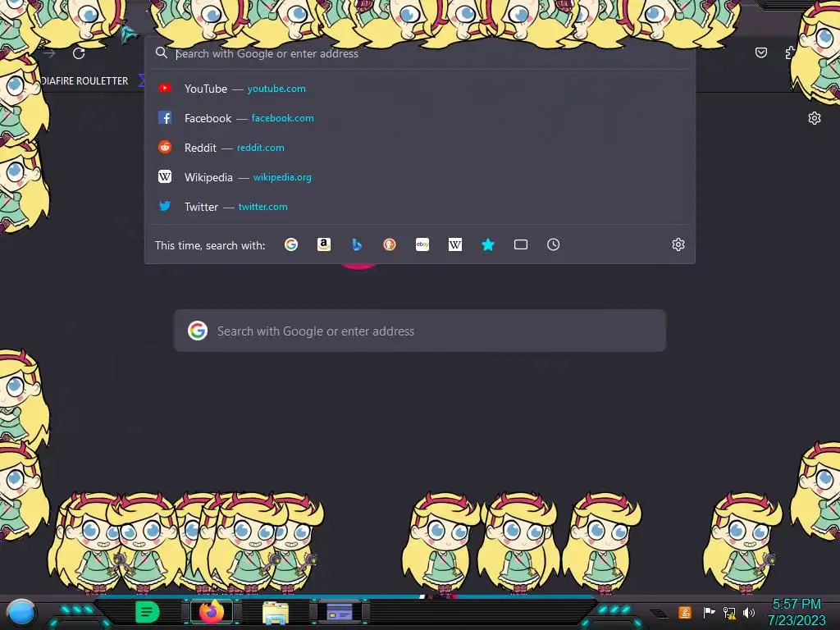Search within bookmarks star icon
840x630 pixels.
[487, 244]
